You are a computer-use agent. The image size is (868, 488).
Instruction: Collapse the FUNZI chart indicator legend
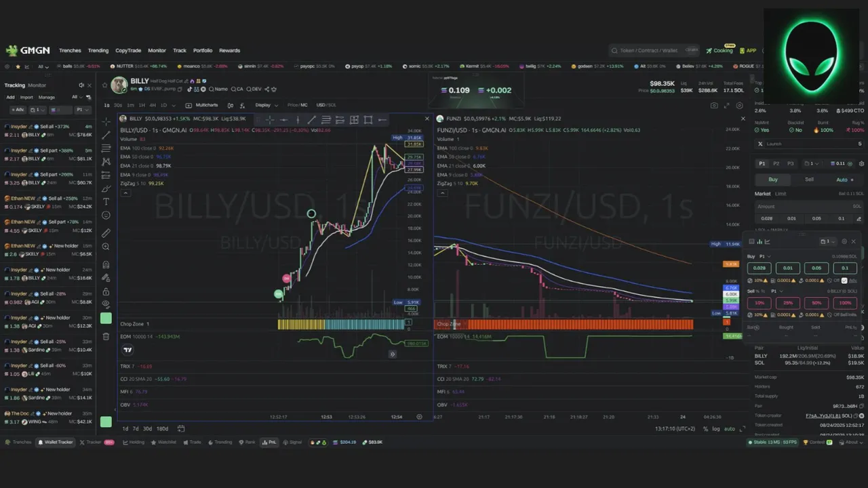click(x=441, y=193)
